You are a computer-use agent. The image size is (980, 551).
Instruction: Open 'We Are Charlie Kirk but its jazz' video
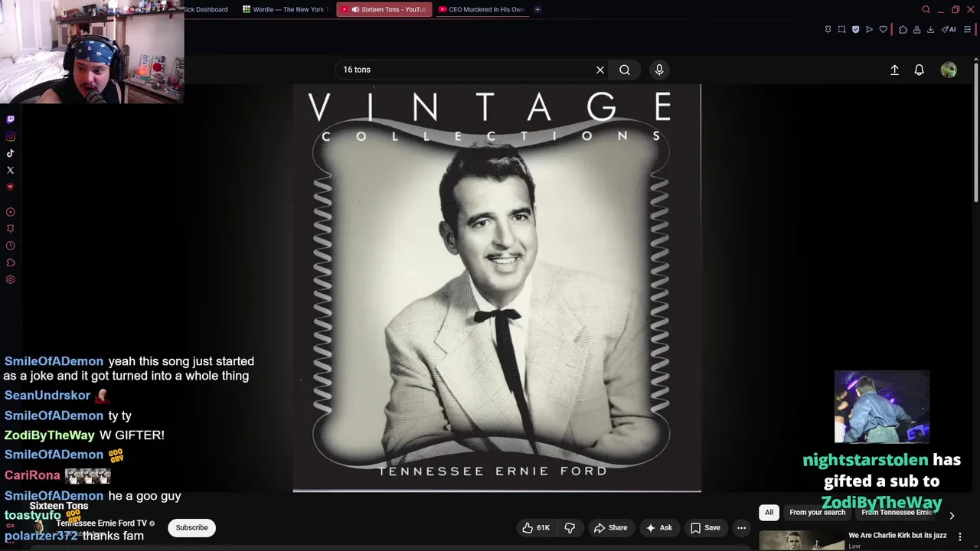click(897, 536)
